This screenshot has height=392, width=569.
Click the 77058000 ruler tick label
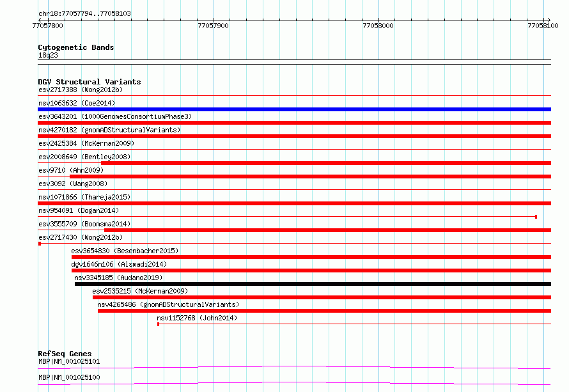[x=378, y=26]
